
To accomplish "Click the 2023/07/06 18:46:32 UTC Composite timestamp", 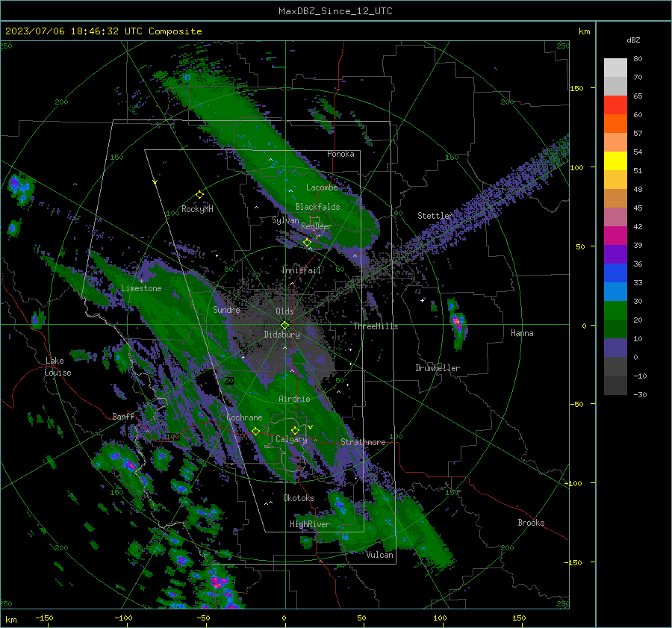I will [x=103, y=31].
